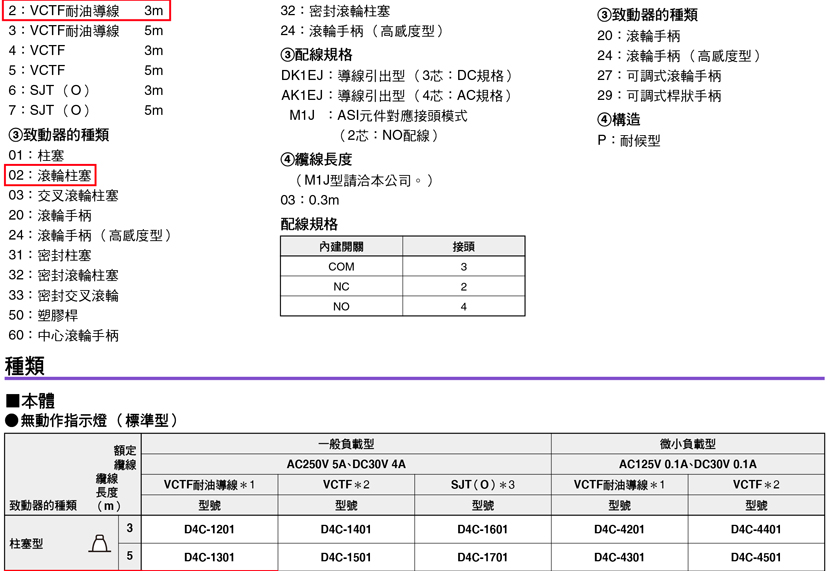Click the 'NO' table cell
The image size is (830, 571).
pos(341,306)
